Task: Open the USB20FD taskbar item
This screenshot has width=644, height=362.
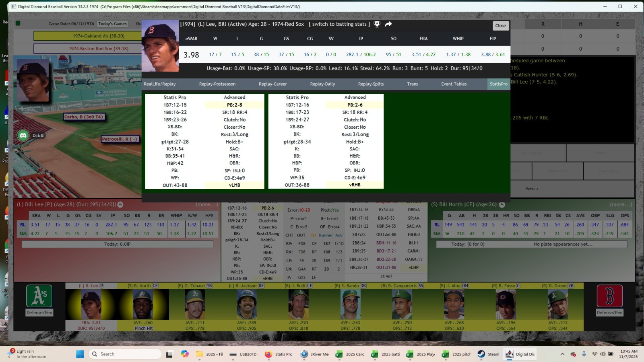Action: point(243,354)
